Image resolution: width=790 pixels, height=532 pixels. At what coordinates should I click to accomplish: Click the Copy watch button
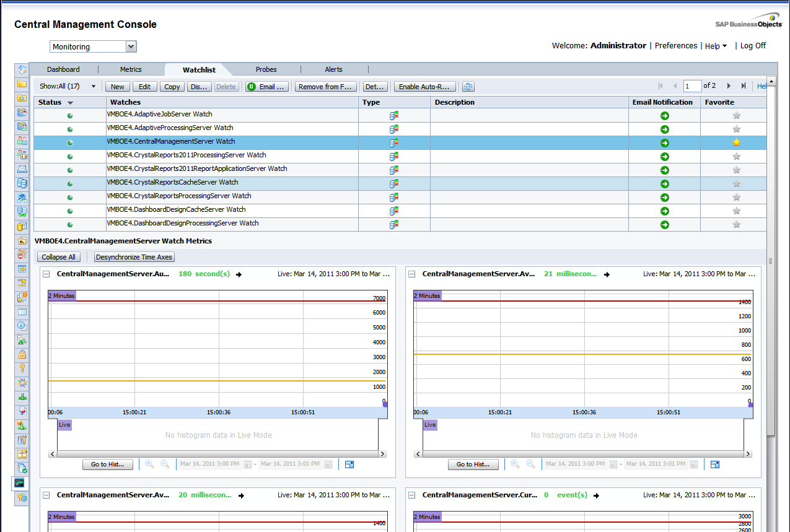[172, 87]
